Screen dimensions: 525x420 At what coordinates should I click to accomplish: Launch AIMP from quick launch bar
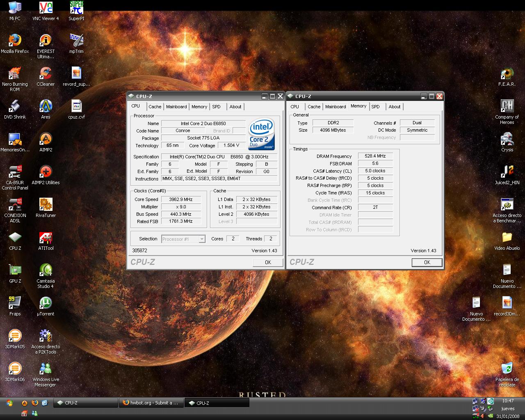click(x=25, y=403)
